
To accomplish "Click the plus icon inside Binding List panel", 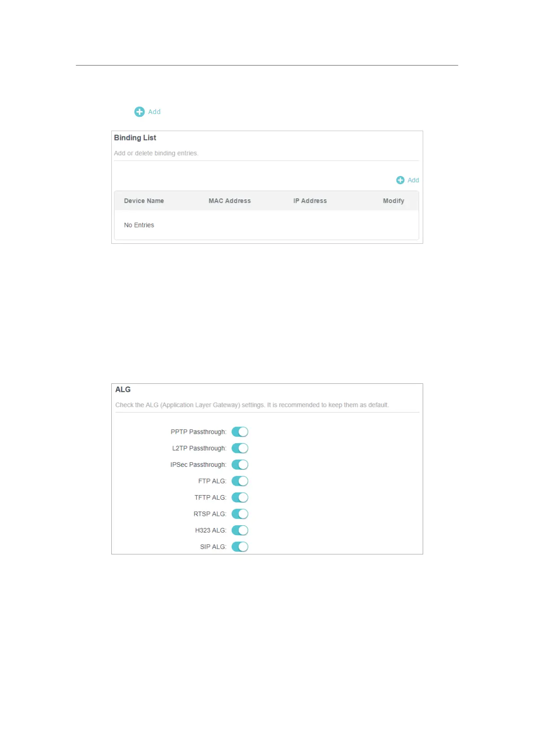I will (400, 180).
